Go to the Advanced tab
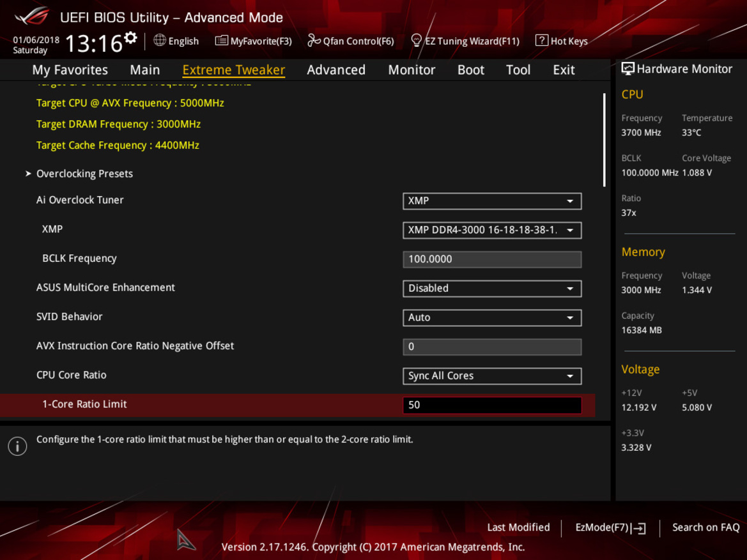 tap(336, 70)
